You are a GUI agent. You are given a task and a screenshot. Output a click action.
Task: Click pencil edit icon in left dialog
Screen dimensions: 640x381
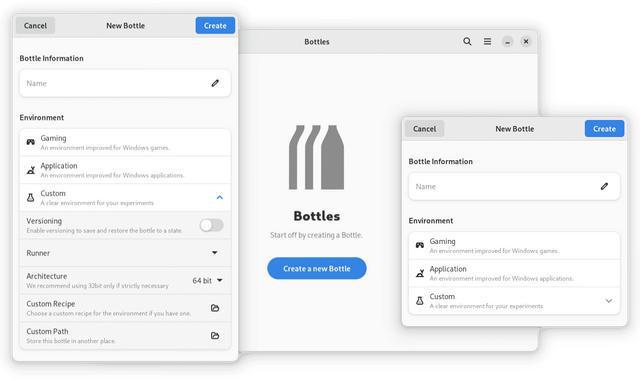tap(215, 83)
